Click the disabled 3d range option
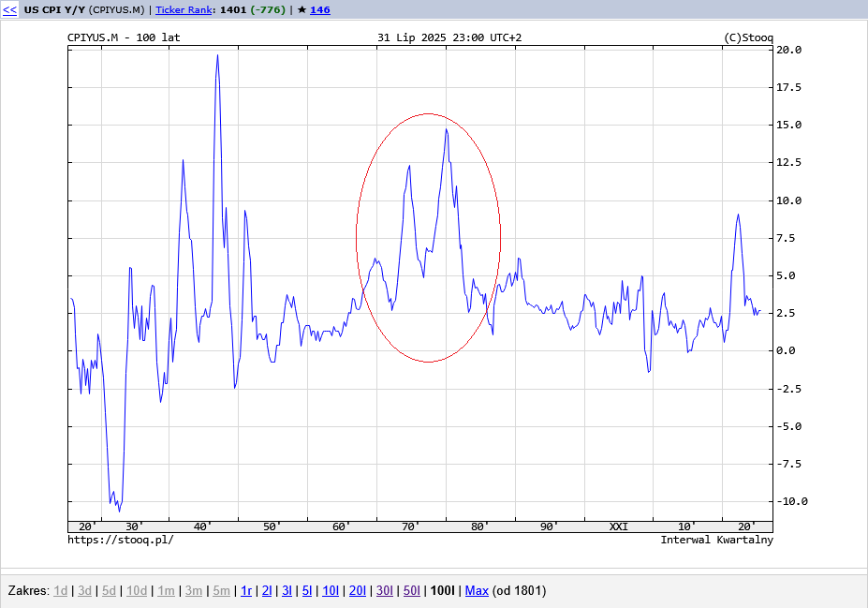This screenshot has width=868, height=608. [x=84, y=591]
